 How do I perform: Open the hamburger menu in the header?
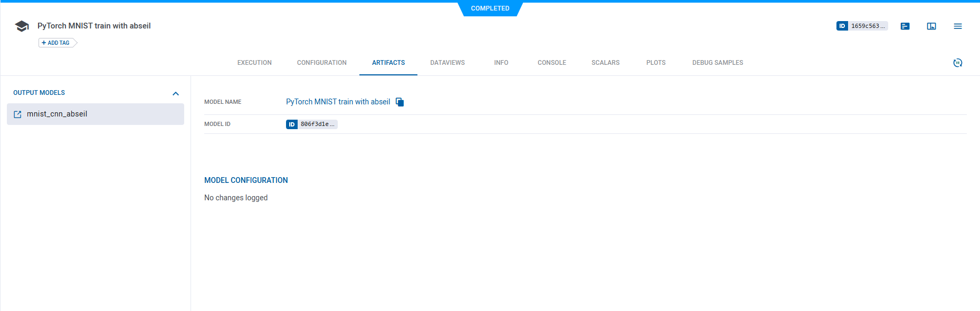(958, 26)
